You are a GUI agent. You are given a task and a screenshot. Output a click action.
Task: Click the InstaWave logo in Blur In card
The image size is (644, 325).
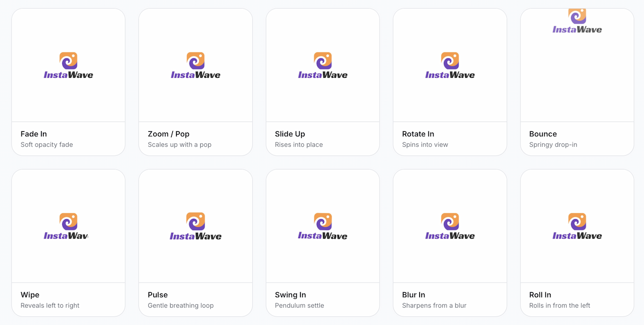[450, 226]
